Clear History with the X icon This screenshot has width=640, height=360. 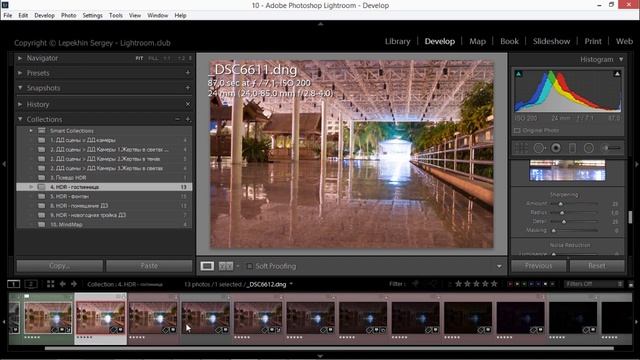coord(188,104)
